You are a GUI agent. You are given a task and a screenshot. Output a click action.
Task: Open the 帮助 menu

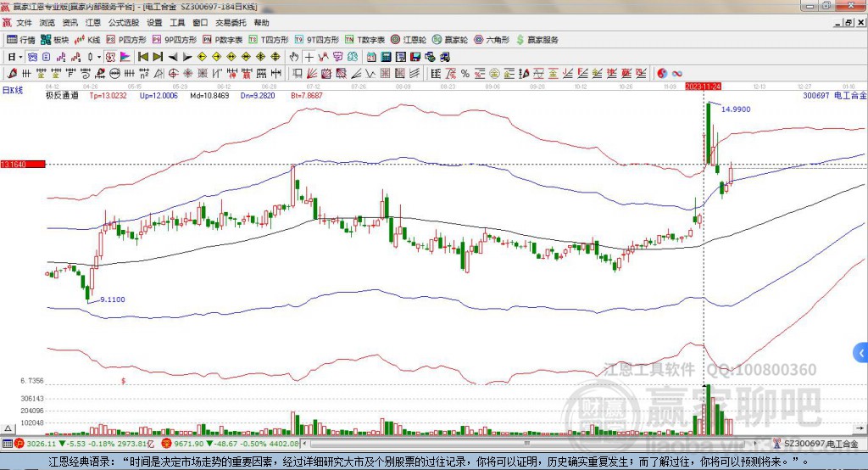coord(261,23)
